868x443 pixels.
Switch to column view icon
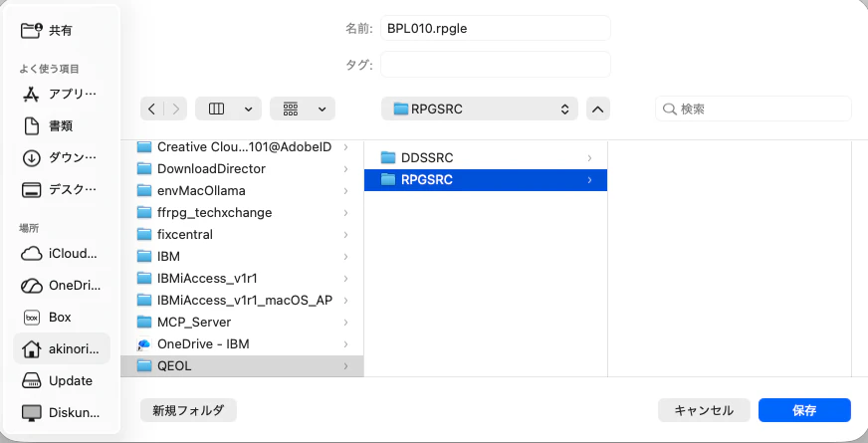(216, 109)
